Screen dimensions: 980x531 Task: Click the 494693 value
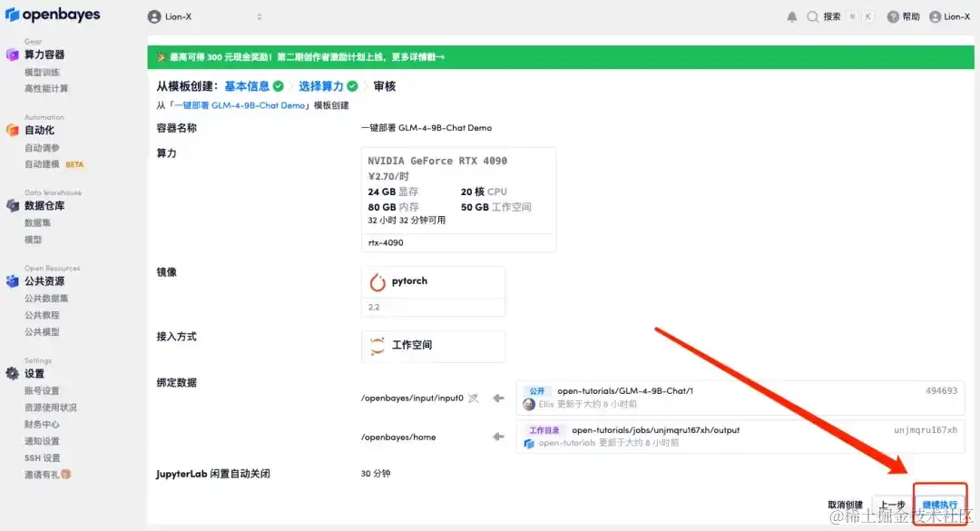(x=941, y=391)
